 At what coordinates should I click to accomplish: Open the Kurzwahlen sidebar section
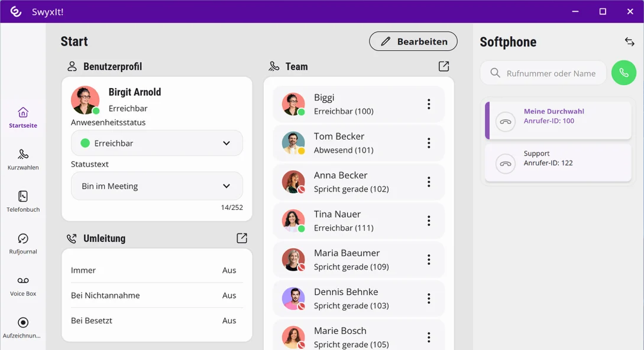click(23, 160)
